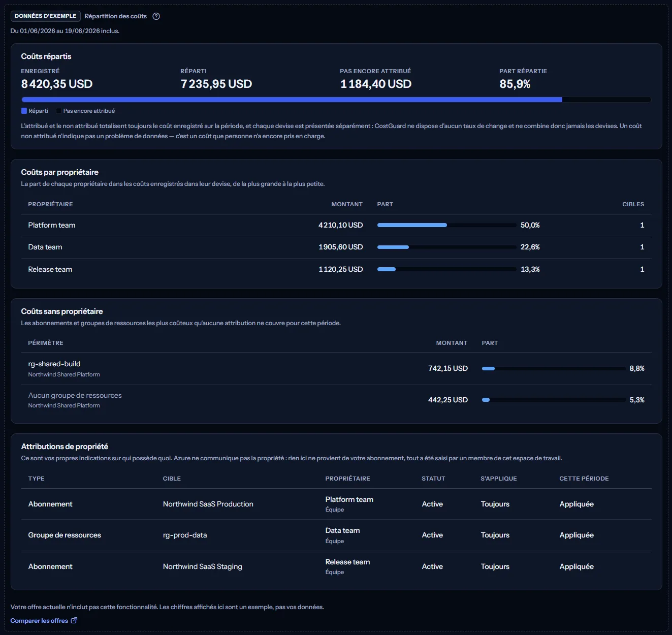Select the Data team row in owner costs
The image size is (672, 635).
pos(336,247)
